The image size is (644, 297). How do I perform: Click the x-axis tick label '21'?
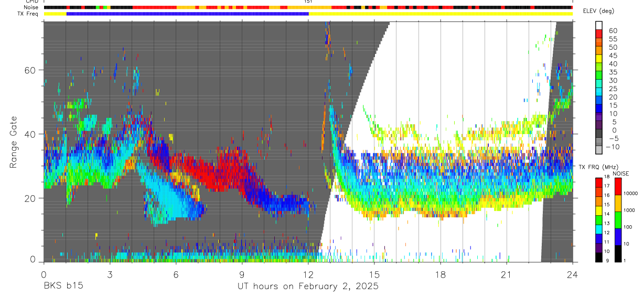click(x=507, y=274)
